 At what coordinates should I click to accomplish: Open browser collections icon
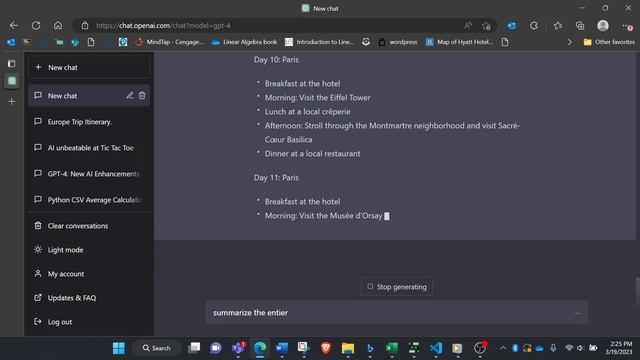580,25
